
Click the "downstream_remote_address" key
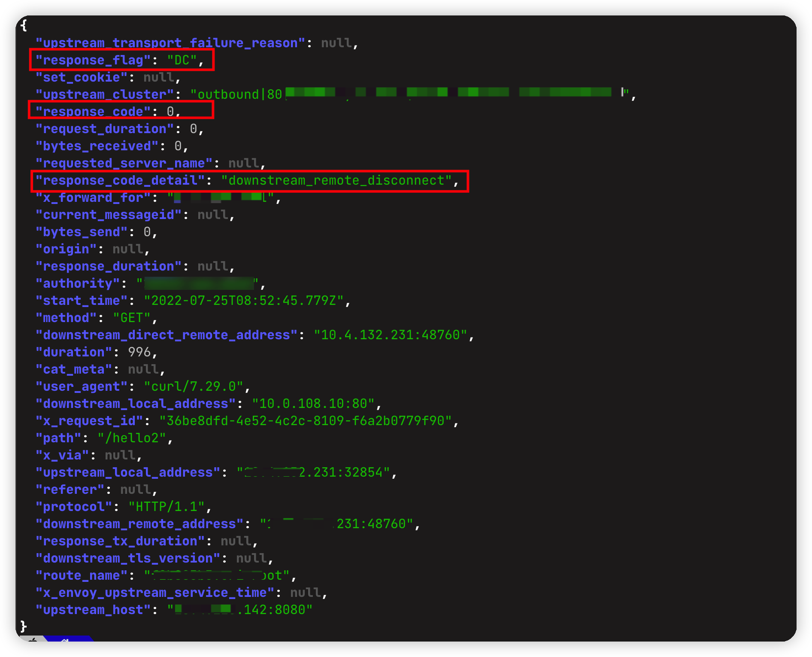[139, 524]
